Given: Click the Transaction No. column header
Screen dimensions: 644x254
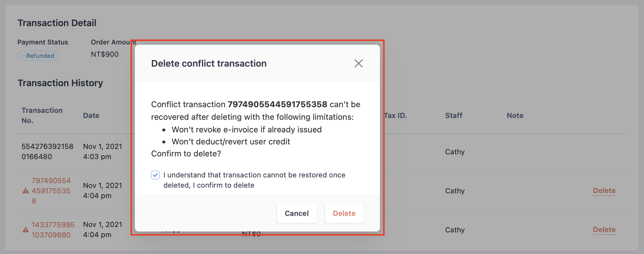Looking at the screenshot, I should [42, 116].
